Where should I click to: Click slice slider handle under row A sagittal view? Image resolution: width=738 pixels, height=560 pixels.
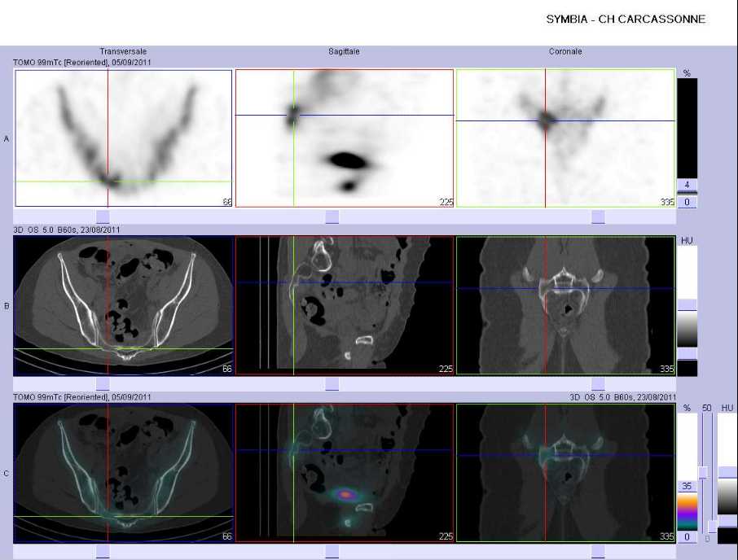tap(332, 217)
